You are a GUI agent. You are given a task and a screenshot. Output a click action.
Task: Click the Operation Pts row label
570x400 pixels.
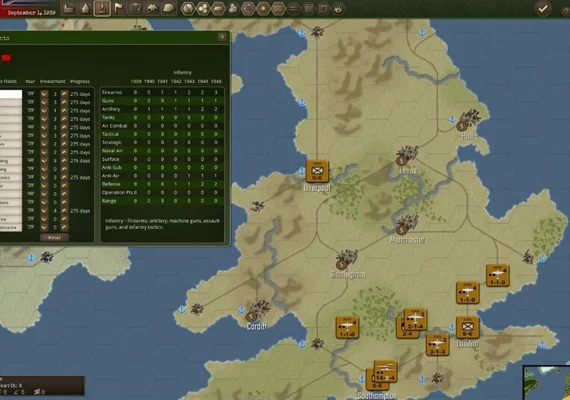pos(117,192)
